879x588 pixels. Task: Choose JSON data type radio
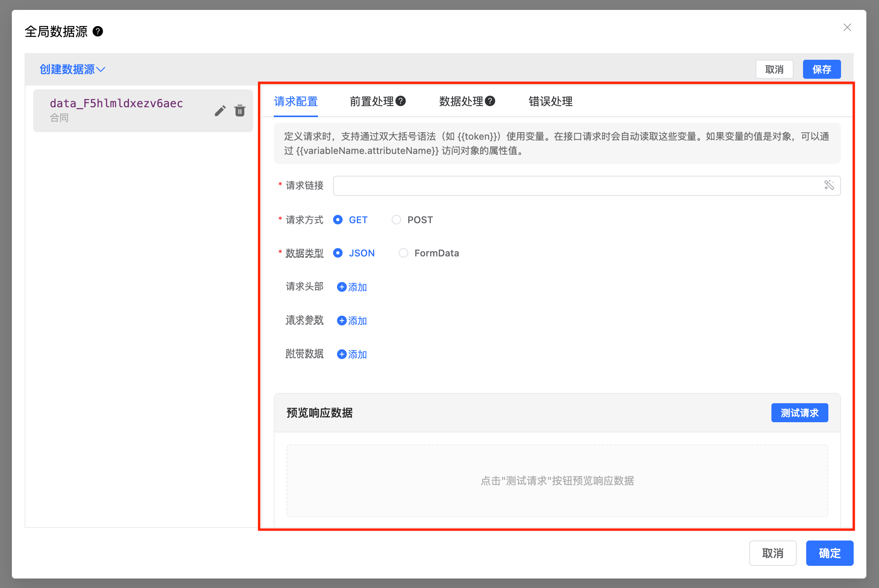338,253
